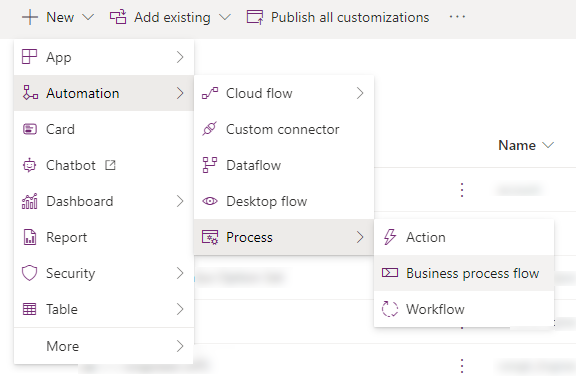Click the Action lightning bolt icon
The height and width of the screenshot is (388, 576).
tap(390, 237)
